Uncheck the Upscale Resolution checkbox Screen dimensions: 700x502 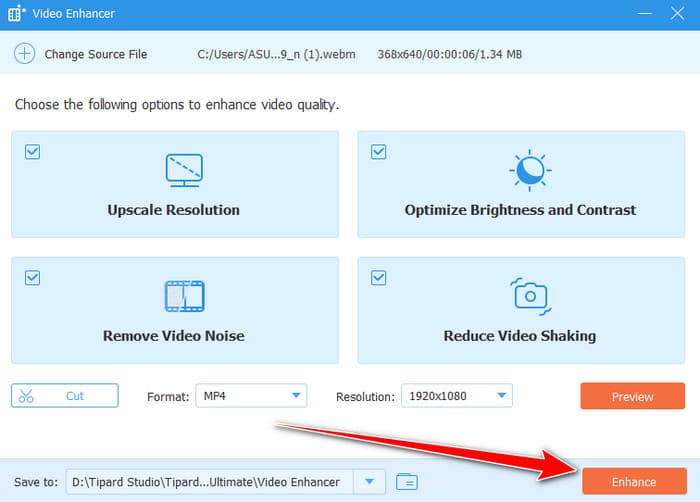point(32,152)
